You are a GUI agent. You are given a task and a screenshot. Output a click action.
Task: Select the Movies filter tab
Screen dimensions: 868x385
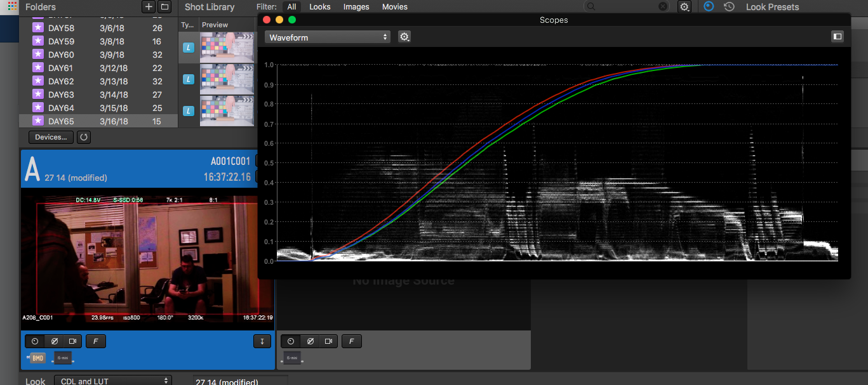(x=395, y=7)
